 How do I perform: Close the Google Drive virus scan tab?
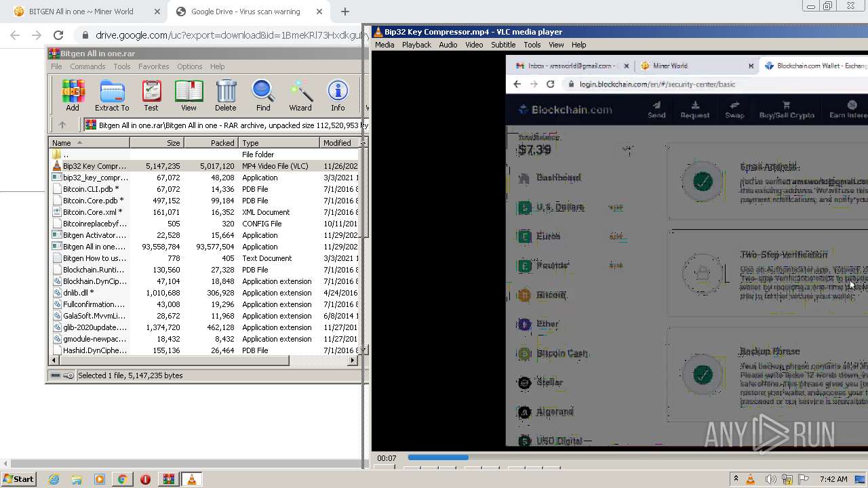point(319,12)
